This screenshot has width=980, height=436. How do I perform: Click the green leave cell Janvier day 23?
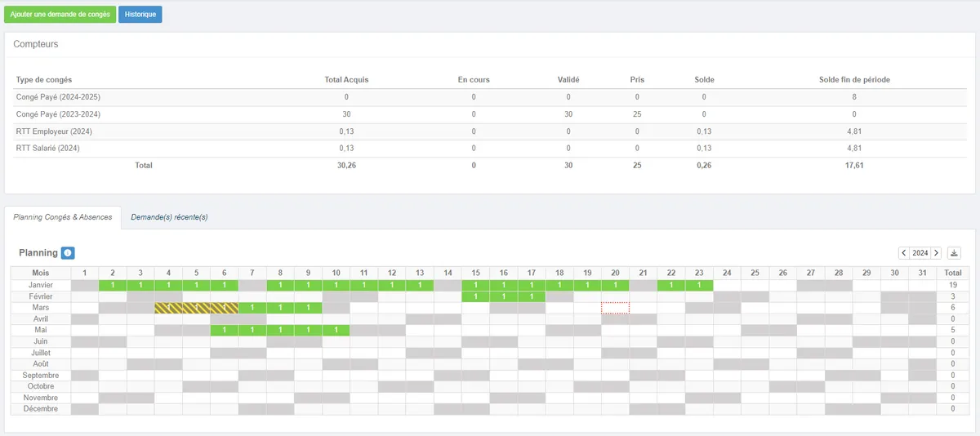(x=698, y=285)
